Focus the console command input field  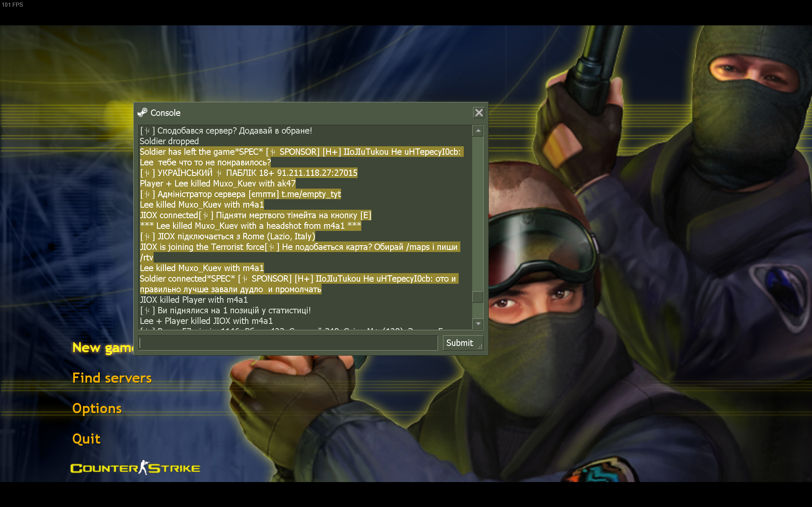tap(288, 343)
